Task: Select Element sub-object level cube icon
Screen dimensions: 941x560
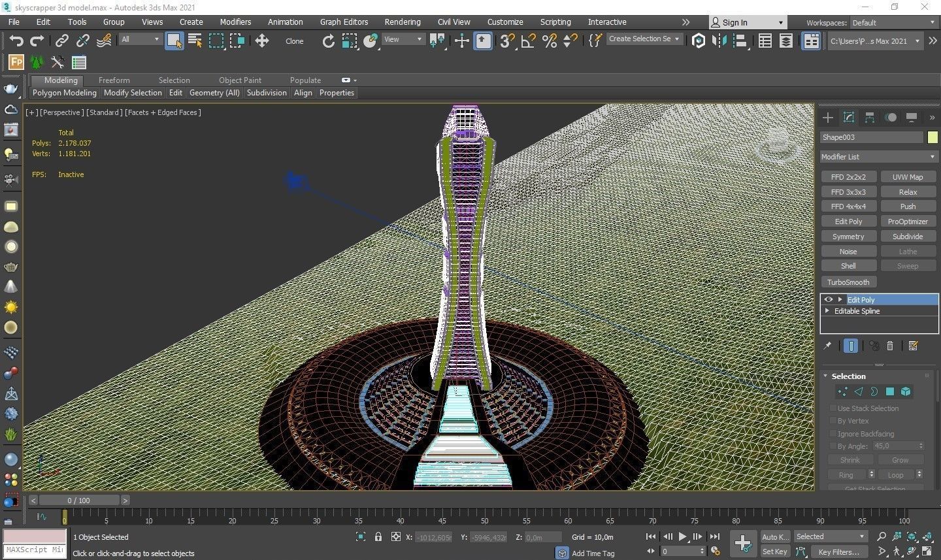Action: pyautogui.click(x=906, y=391)
